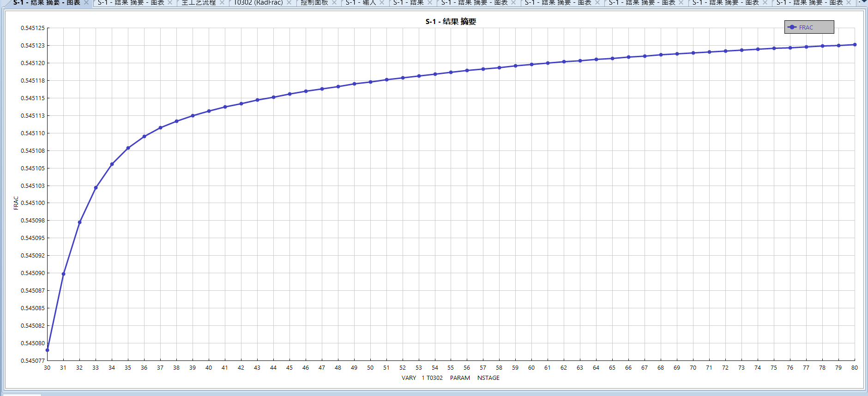This screenshot has width=868, height=396.
Task: Click x-axis tick label 65
Action: click(612, 368)
